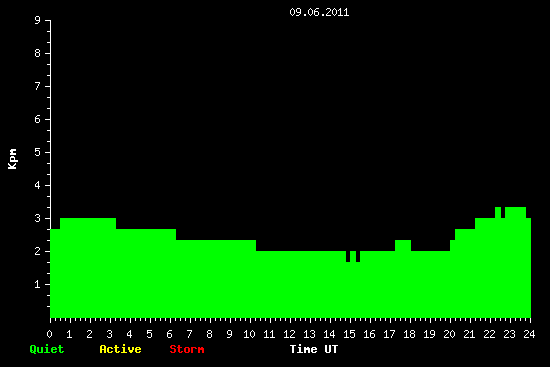The image size is (550, 367).
Task: Click the 1 value on Kp axis
Action: (38, 284)
